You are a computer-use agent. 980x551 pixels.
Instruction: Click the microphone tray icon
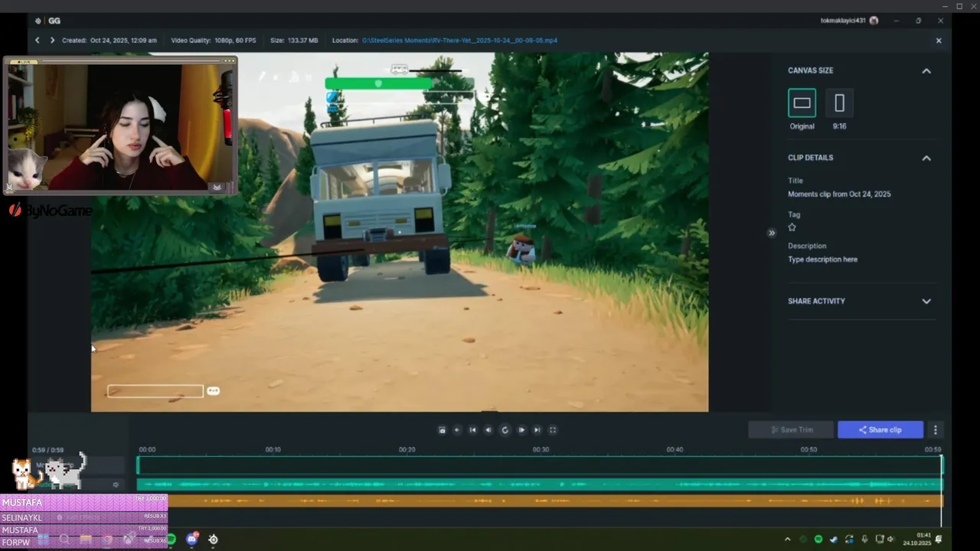[x=864, y=540]
